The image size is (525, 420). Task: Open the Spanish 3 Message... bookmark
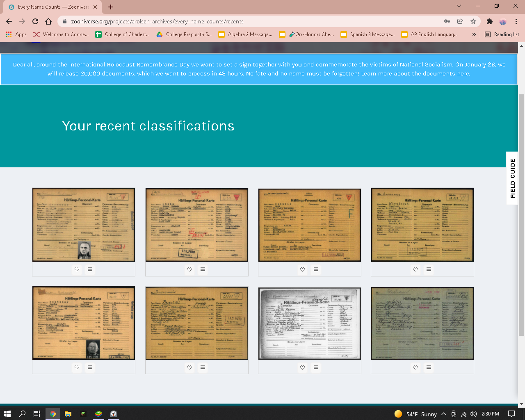point(367,34)
